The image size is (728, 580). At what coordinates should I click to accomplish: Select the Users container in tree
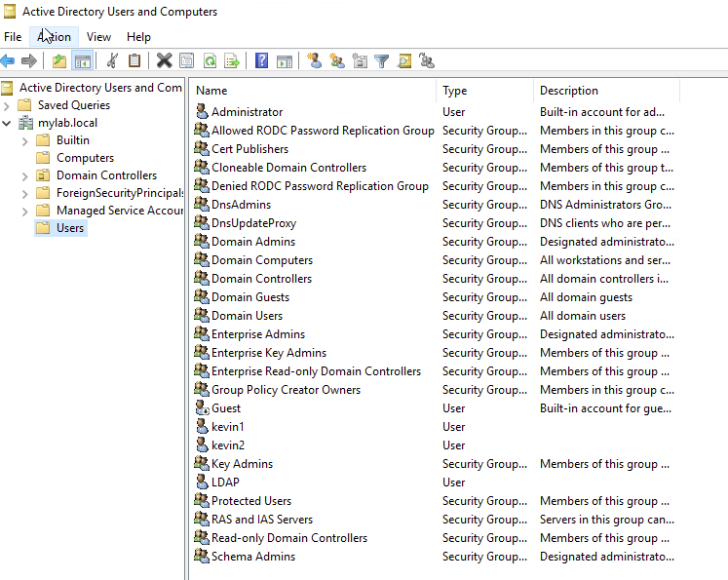(70, 228)
